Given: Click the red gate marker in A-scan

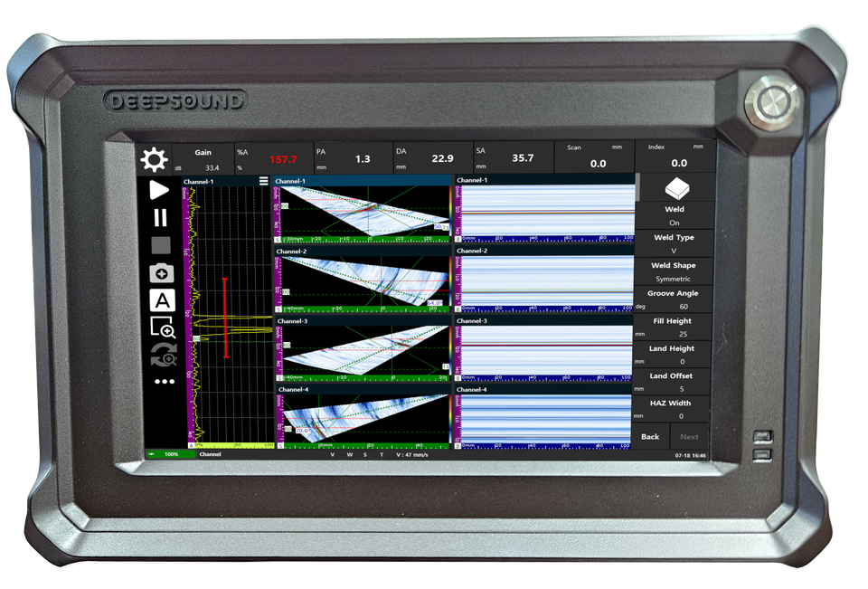Looking at the screenshot, I should coord(225,318).
